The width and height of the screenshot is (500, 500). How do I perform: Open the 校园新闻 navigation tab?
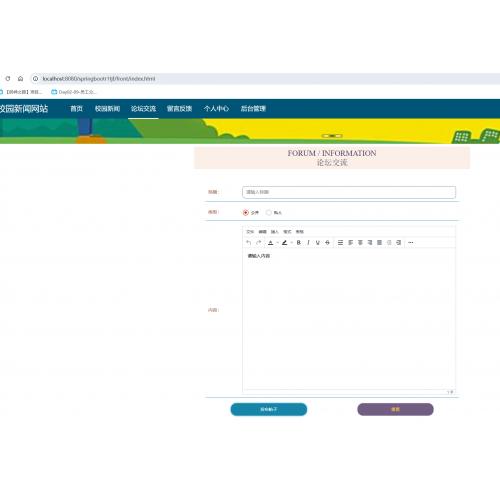click(107, 109)
